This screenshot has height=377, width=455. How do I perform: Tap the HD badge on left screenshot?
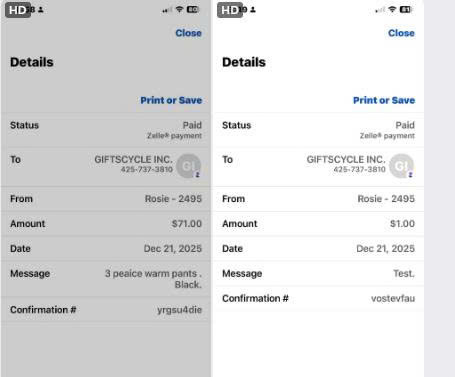(18, 10)
